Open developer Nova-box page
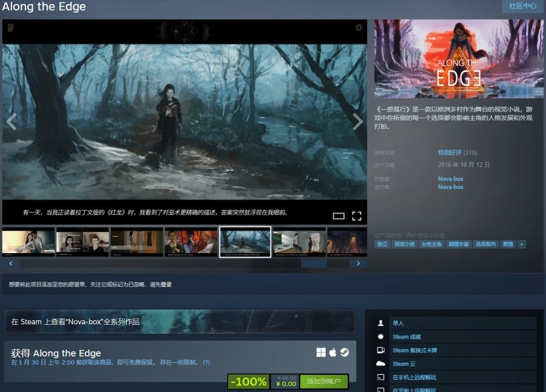 point(450,178)
